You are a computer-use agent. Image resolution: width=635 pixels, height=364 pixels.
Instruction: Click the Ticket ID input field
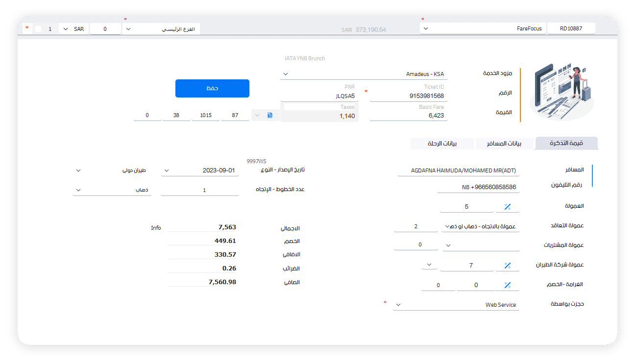pyautogui.click(x=408, y=96)
